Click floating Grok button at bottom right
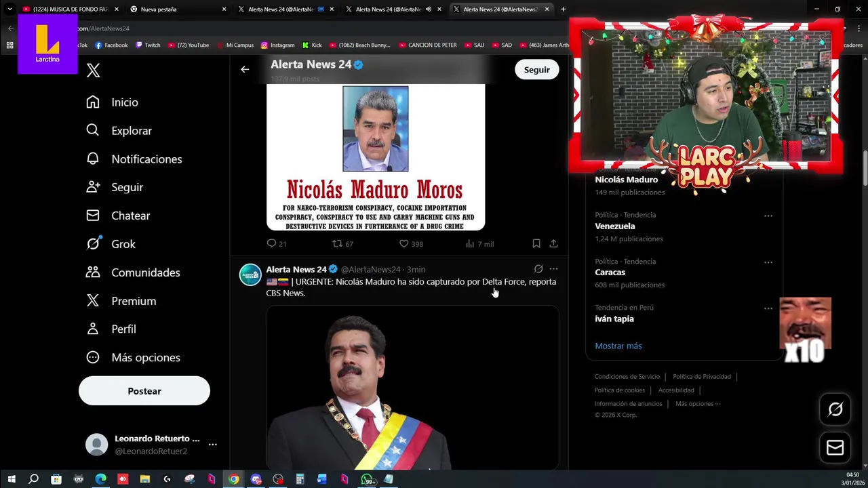Screen dimensions: 868x488 835,409
